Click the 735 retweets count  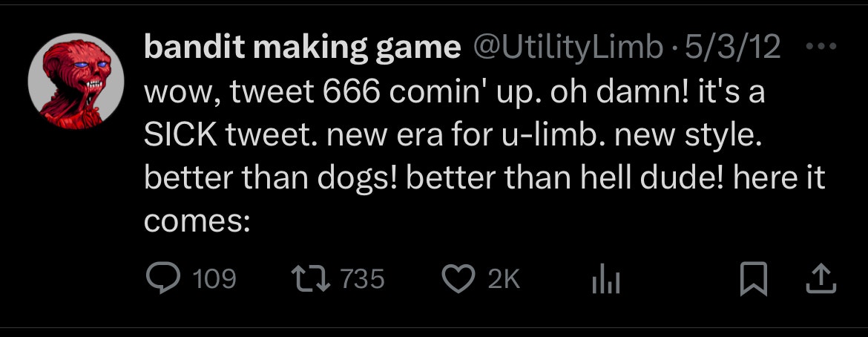point(362,279)
